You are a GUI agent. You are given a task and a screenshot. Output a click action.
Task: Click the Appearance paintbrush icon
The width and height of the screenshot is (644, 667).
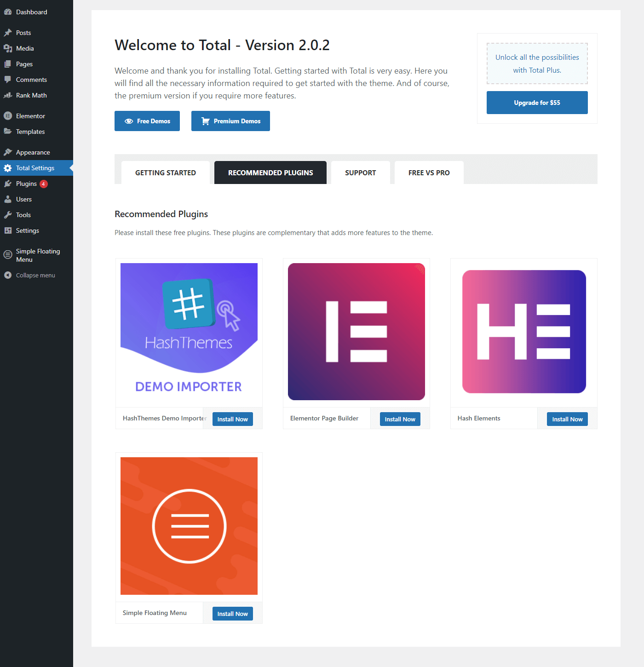(8, 152)
